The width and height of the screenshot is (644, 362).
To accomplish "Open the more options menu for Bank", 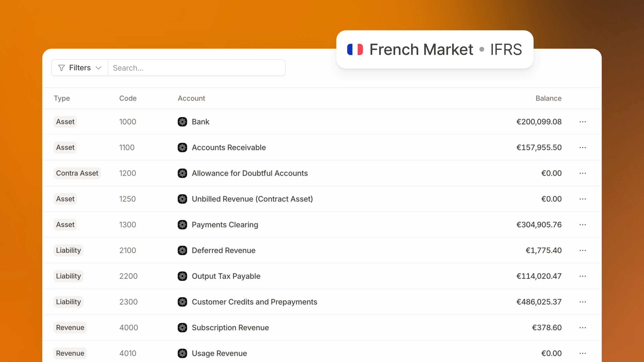I will (583, 122).
